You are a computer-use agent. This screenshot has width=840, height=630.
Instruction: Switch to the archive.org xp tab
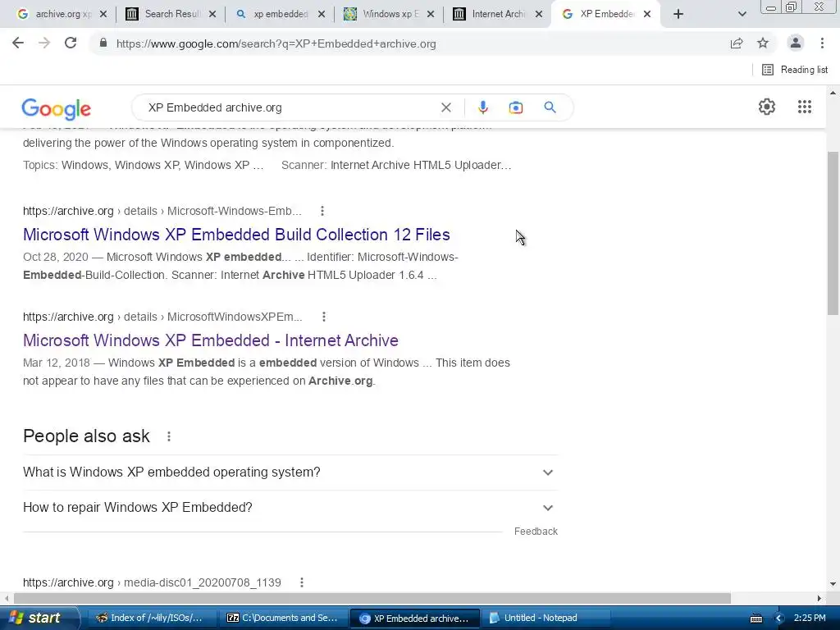point(56,14)
